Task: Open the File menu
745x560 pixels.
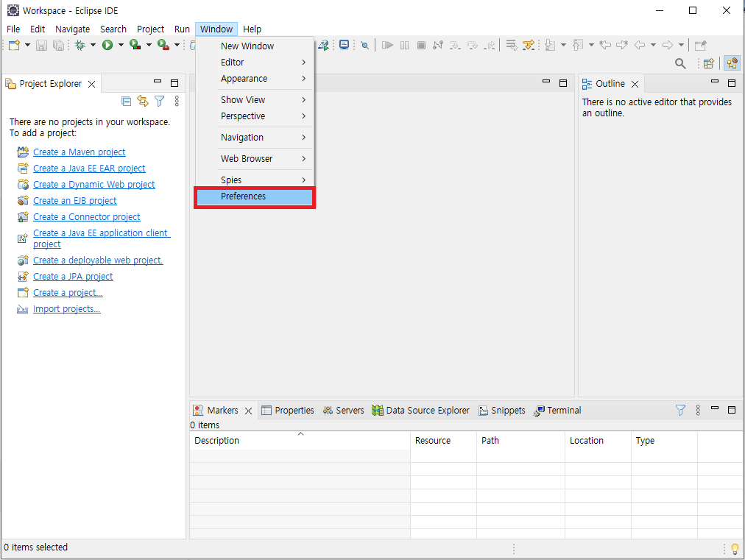Action: coord(13,29)
